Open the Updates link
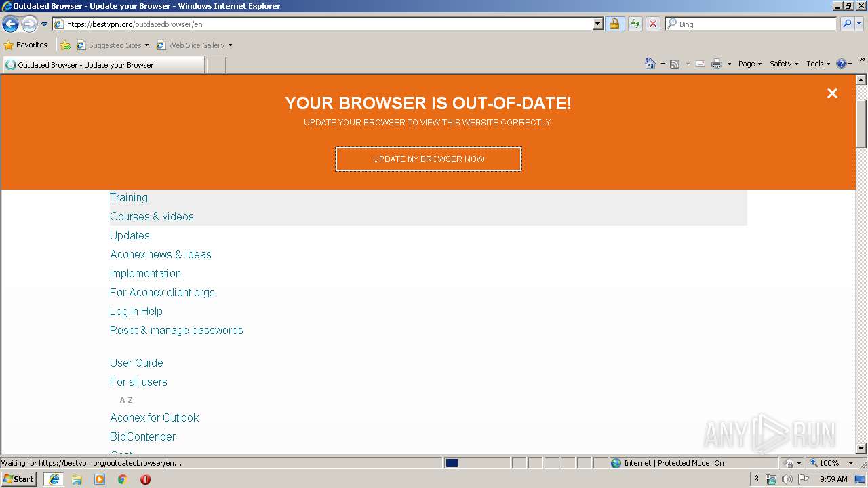Viewport: 868px width, 488px height. click(130, 235)
